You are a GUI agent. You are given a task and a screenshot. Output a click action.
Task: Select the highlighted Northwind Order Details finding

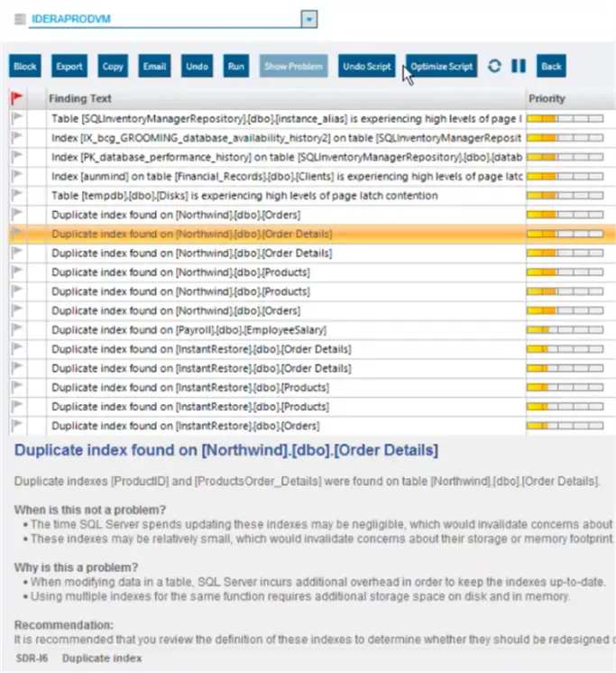pos(192,234)
